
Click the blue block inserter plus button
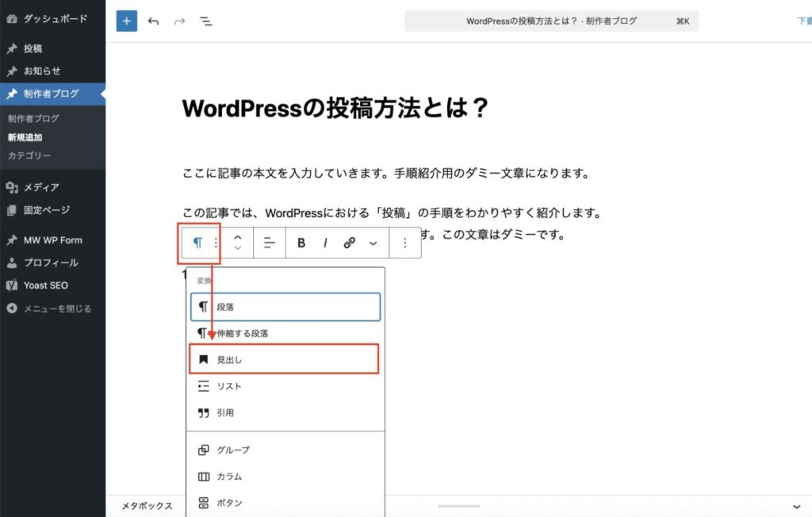click(126, 21)
